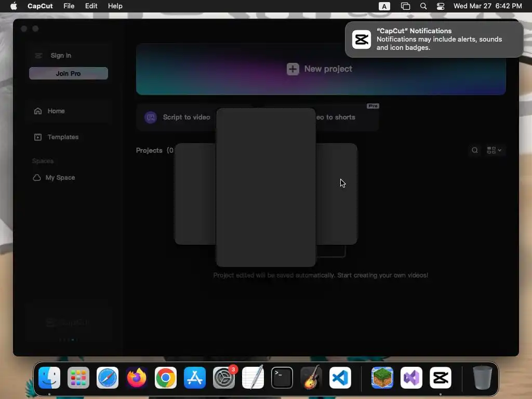
Task: Open Templates in the sidebar
Action: [63, 137]
